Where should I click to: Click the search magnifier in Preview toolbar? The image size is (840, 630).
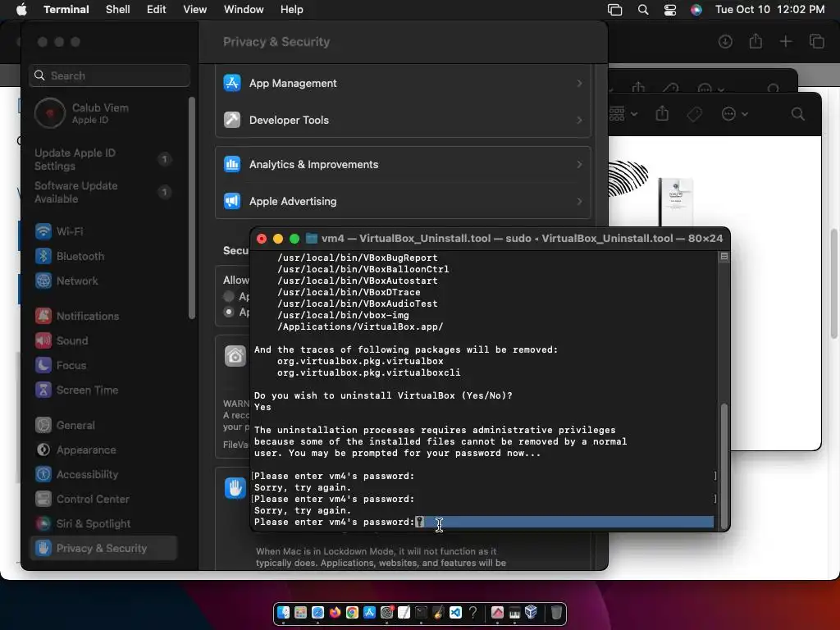pos(797,113)
